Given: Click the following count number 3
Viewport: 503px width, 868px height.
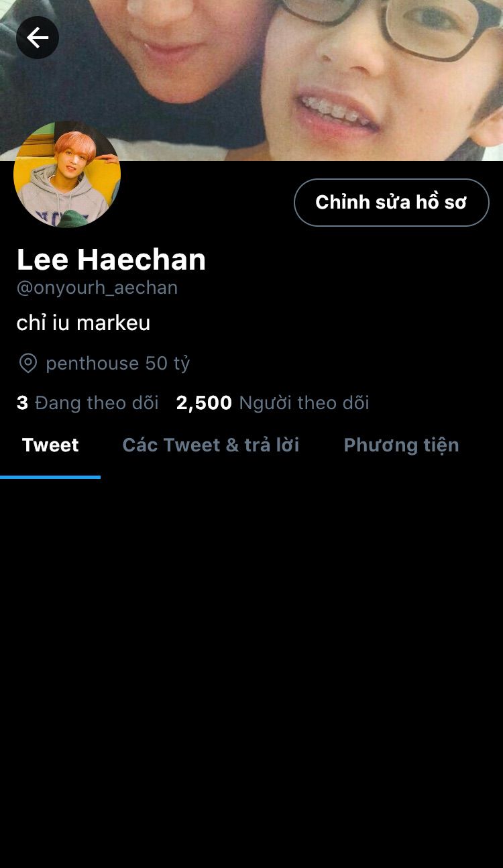Looking at the screenshot, I should pos(22,403).
